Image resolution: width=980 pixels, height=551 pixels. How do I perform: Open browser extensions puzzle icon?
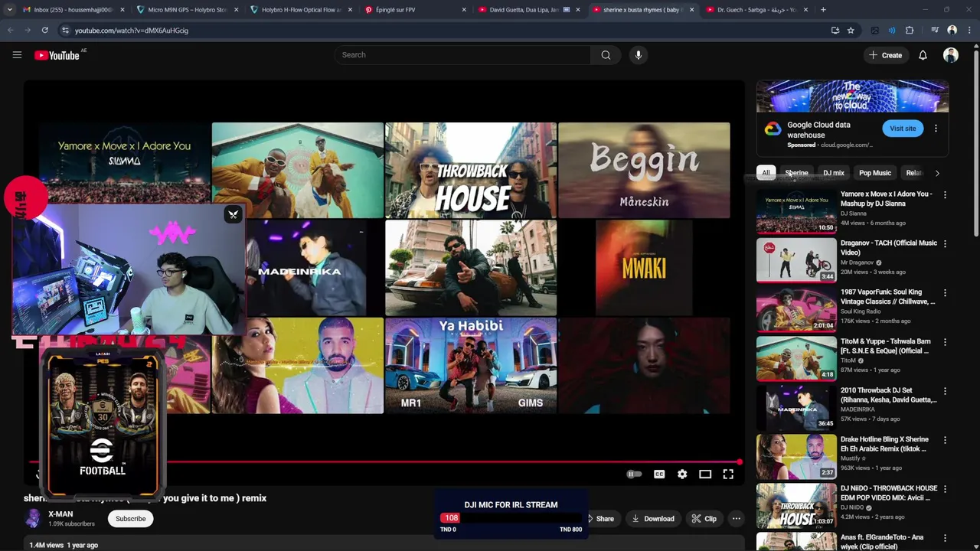[x=910, y=31]
